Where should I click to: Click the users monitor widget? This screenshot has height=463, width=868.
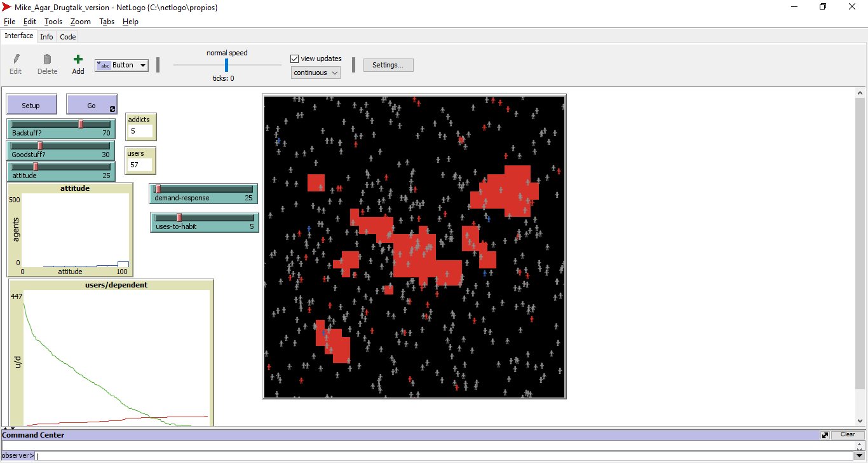pos(140,160)
